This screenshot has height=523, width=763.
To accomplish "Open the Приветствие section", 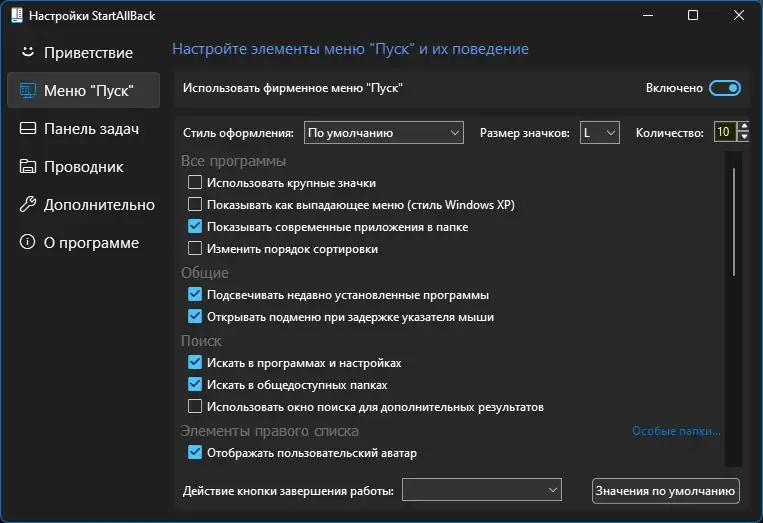I will pyautogui.click(x=83, y=52).
